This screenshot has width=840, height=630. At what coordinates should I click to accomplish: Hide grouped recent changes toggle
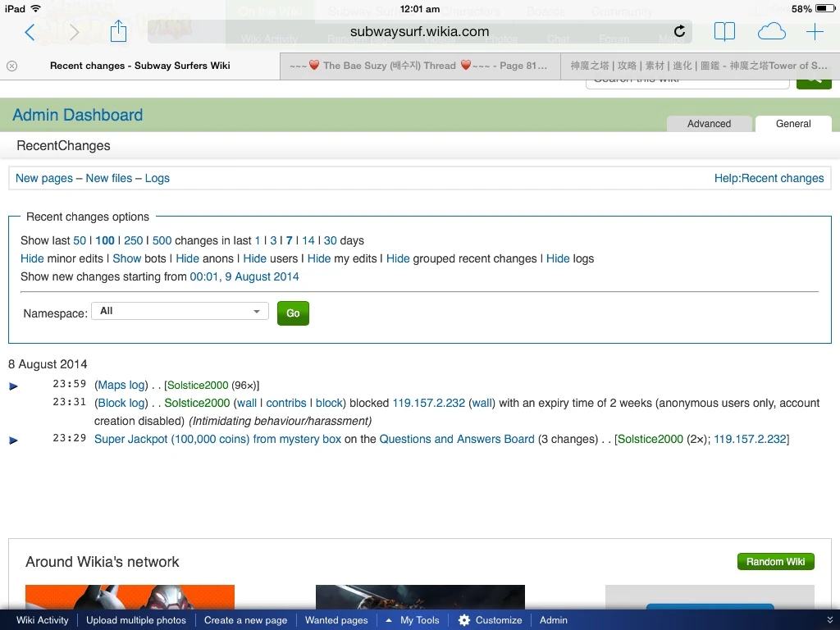398,258
